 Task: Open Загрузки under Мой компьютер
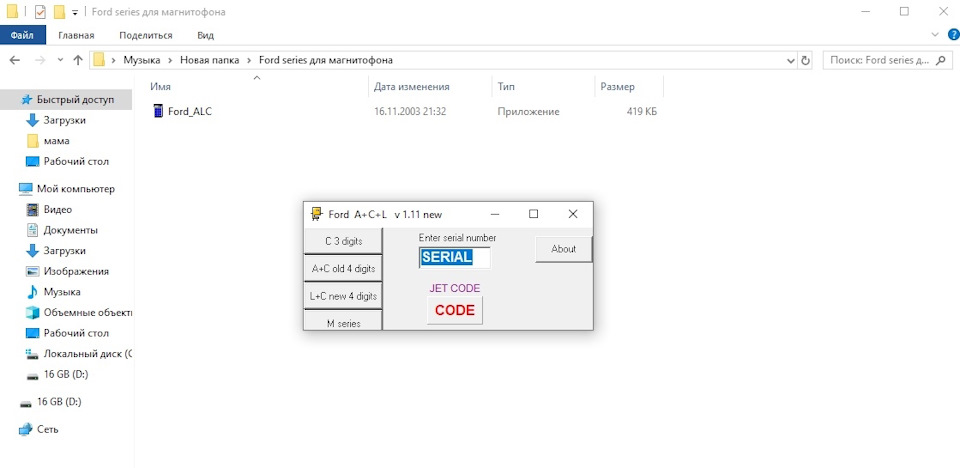[64, 251]
